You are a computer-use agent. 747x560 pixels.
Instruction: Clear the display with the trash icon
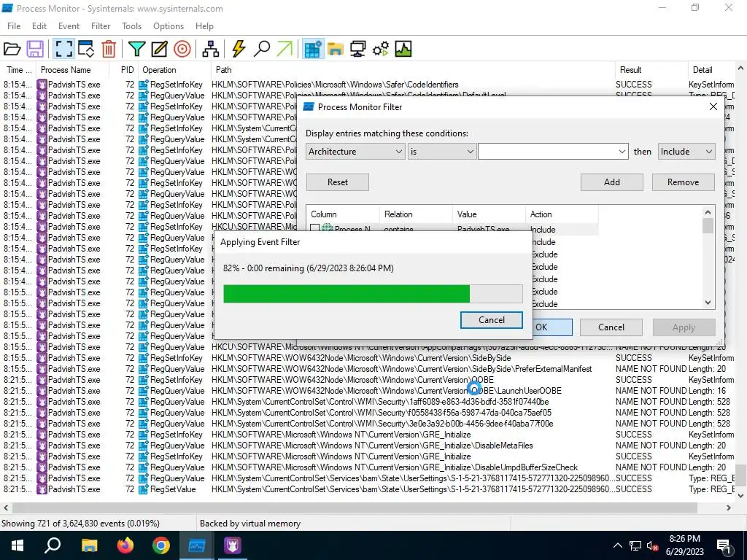(x=109, y=49)
